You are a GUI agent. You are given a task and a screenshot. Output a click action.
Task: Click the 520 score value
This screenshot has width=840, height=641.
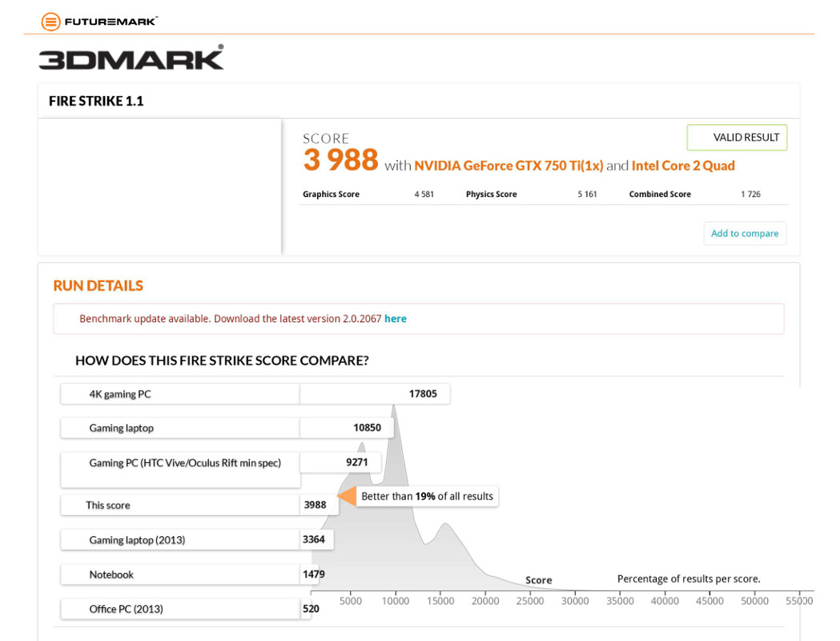[311, 609]
